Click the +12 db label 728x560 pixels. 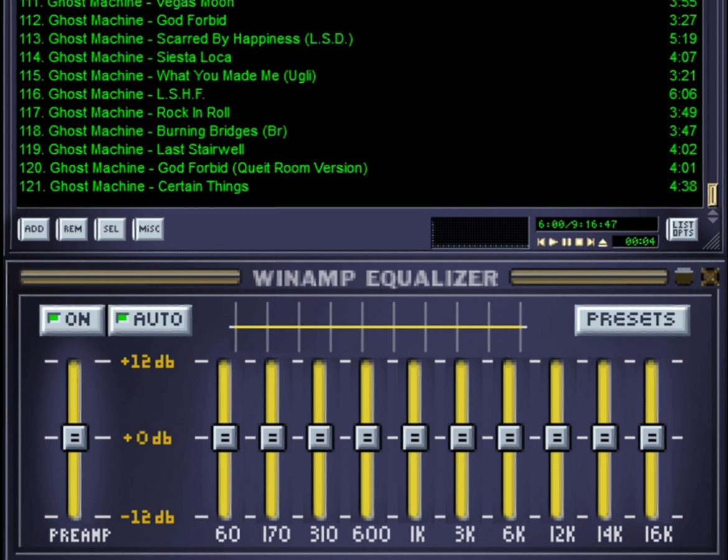pyautogui.click(x=147, y=362)
